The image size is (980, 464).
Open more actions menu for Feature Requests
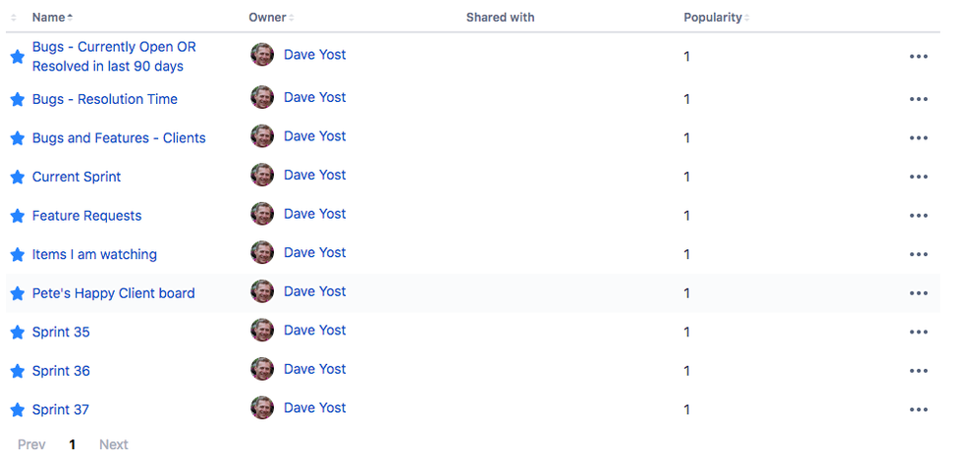tap(918, 216)
